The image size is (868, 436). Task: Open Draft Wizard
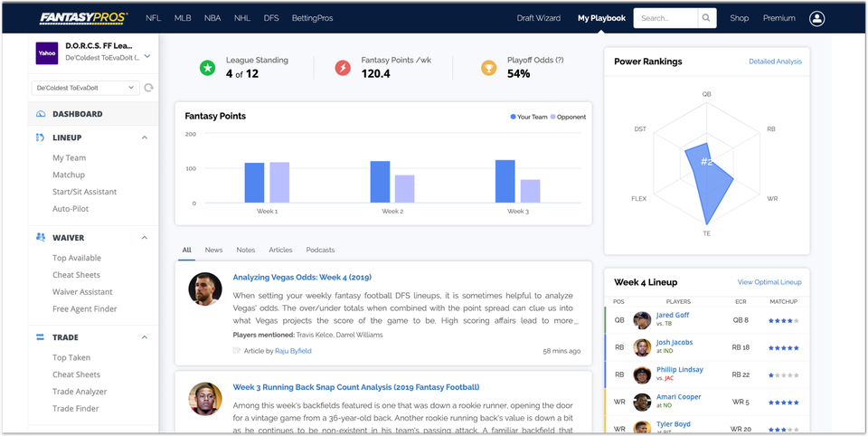click(539, 18)
